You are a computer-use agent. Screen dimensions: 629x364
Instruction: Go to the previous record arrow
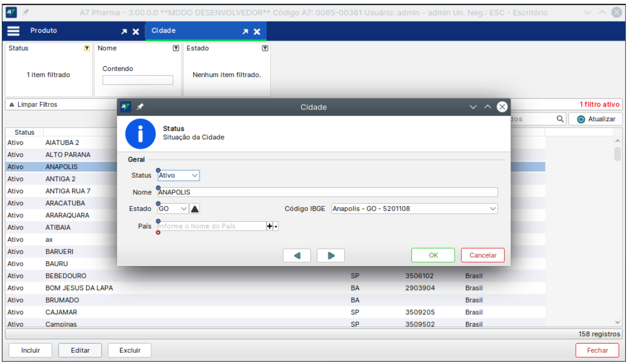click(x=297, y=256)
